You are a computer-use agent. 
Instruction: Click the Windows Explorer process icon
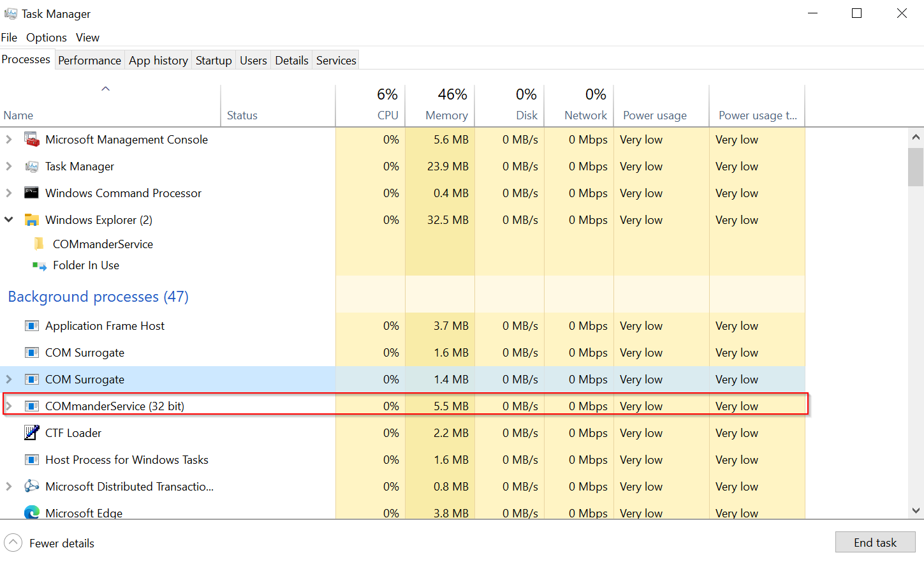tap(31, 219)
